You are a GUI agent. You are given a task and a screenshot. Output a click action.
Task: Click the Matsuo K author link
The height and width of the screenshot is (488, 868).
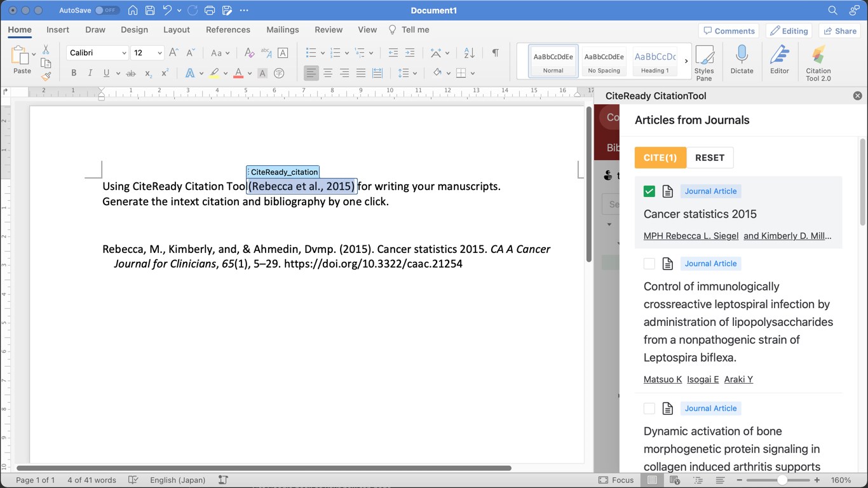[662, 379]
